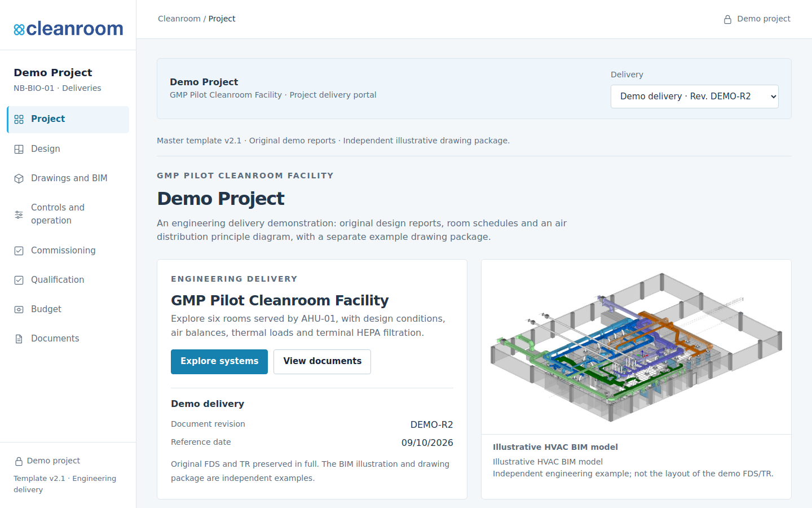This screenshot has height=508, width=812.
Task: Open the Delivery revision dropdown
Action: pyautogui.click(x=695, y=97)
